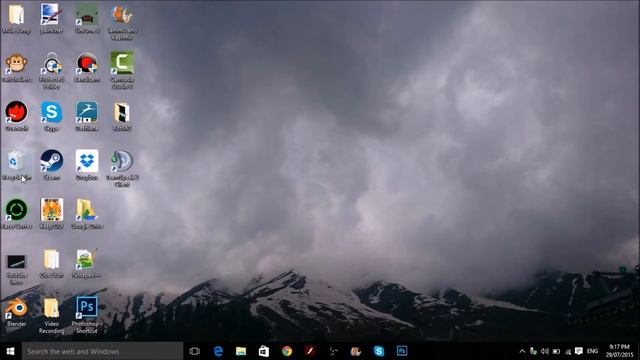The image size is (640, 360).
Task: Open the Windows Store taskbar icon
Action: click(264, 351)
